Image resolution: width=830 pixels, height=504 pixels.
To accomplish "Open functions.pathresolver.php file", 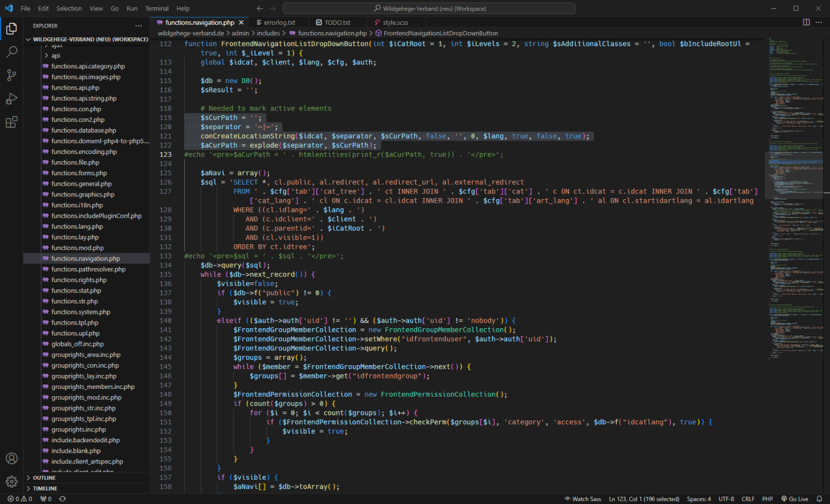I will 88,269.
